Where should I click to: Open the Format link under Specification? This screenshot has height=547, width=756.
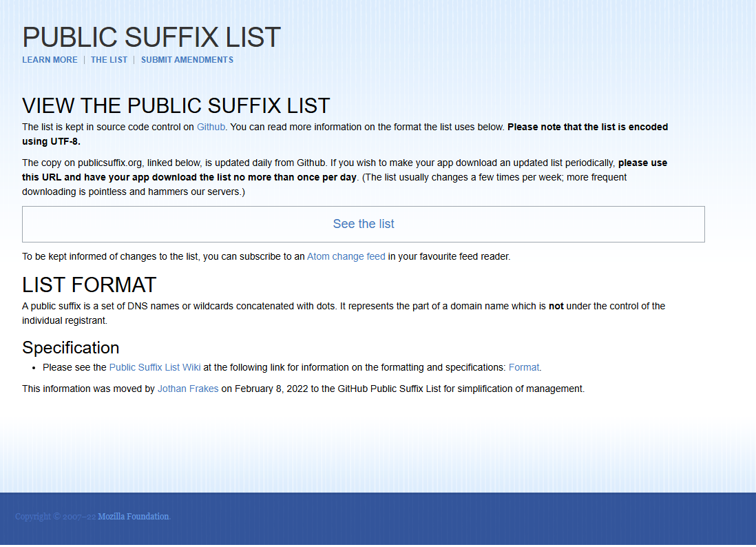523,367
